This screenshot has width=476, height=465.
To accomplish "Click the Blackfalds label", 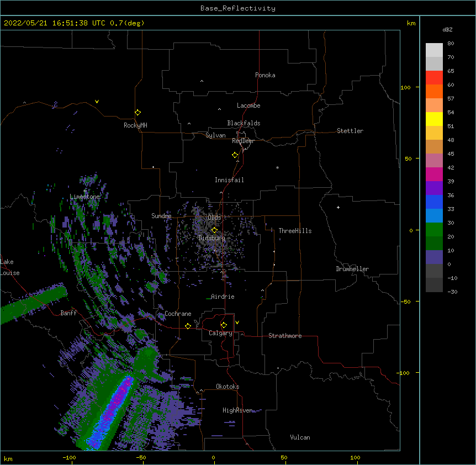I will (244, 123).
